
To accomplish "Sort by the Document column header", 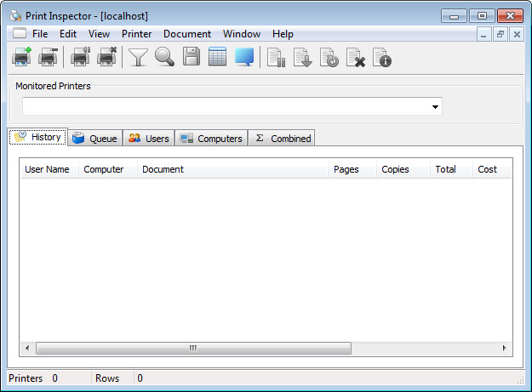I will pyautogui.click(x=233, y=169).
